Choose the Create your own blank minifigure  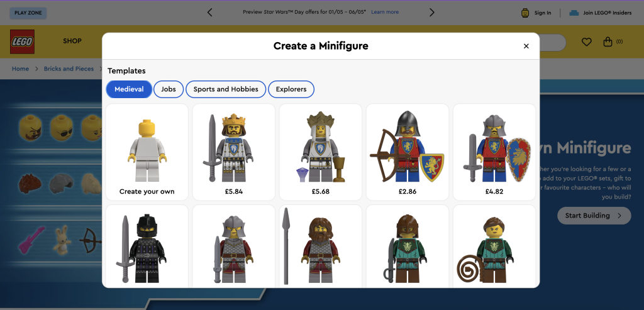(147, 152)
